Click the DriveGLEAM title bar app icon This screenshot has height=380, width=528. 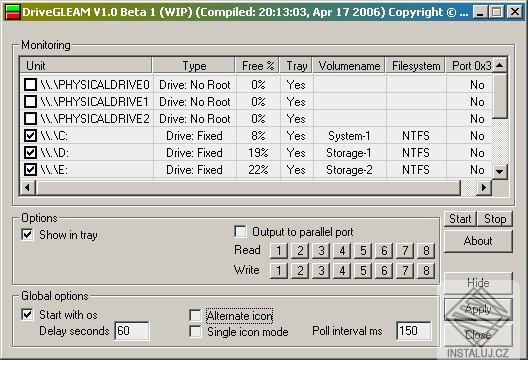[12, 12]
